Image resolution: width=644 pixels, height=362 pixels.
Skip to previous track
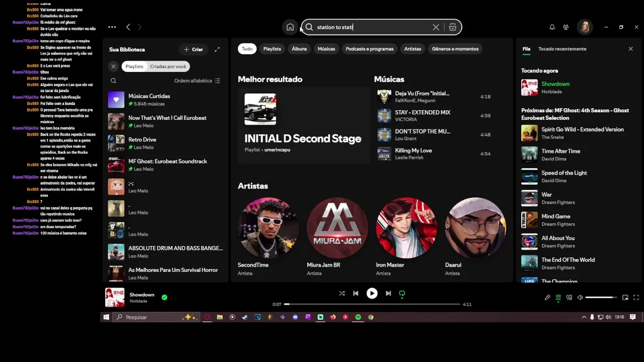[x=356, y=293]
